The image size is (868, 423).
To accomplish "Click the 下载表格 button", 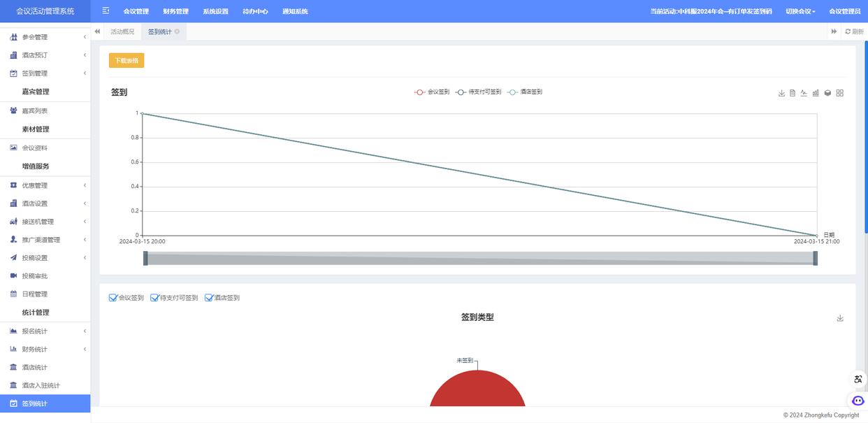I will click(126, 61).
